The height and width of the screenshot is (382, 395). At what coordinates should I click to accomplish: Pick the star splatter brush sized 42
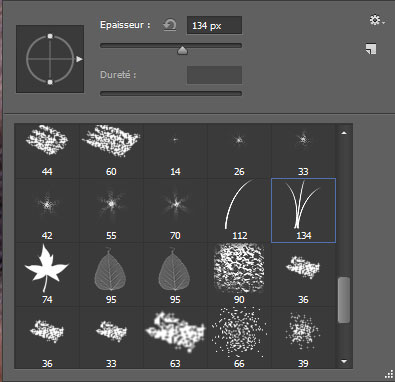pos(47,211)
